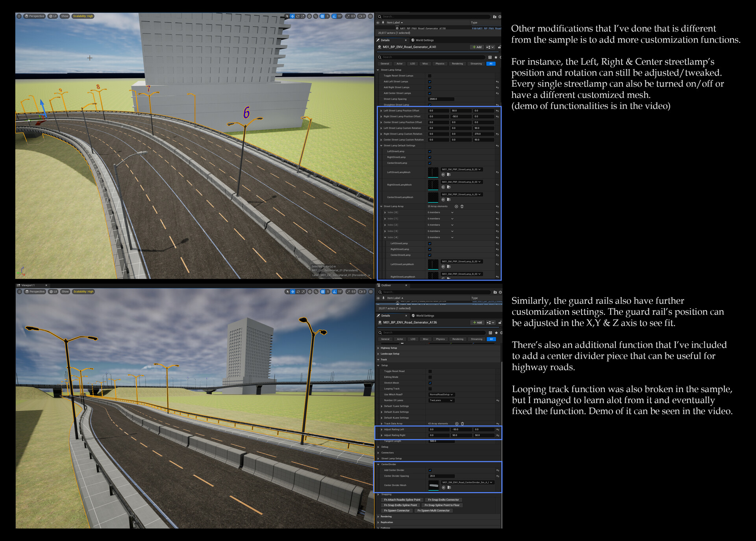This screenshot has width=756, height=541.
Task: Select the Rotate gizmo in viewport toolbar
Action: click(x=298, y=16)
